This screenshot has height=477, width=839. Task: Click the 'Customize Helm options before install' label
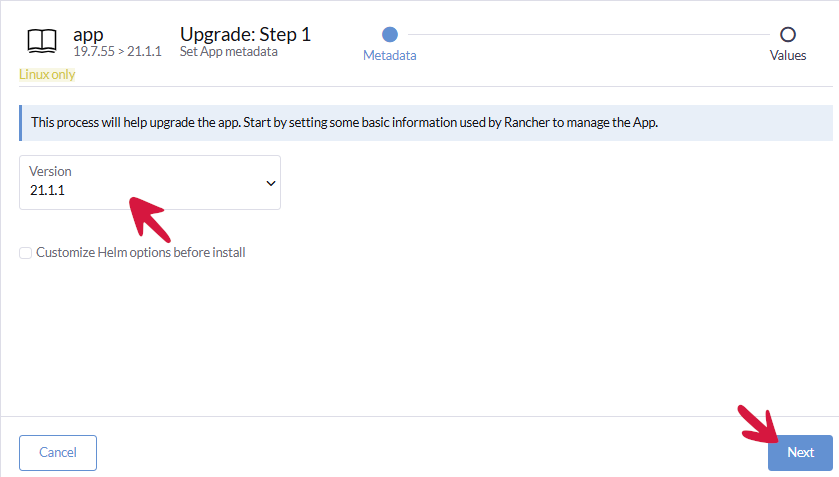click(140, 253)
